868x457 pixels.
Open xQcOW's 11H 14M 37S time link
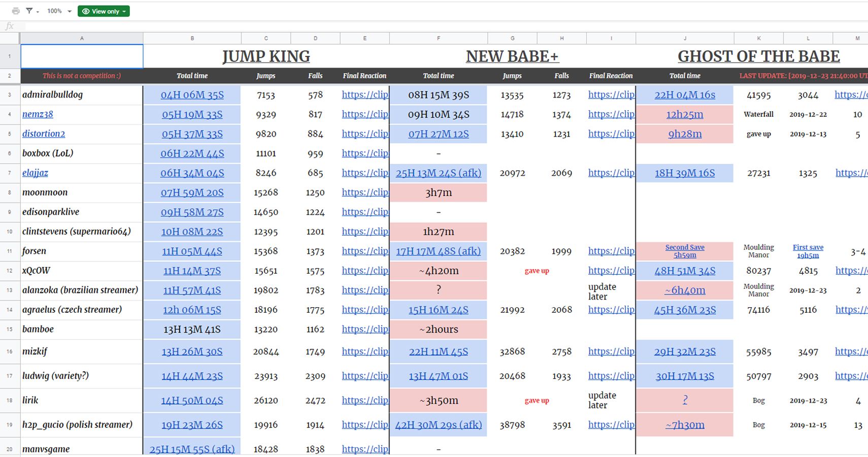(192, 271)
